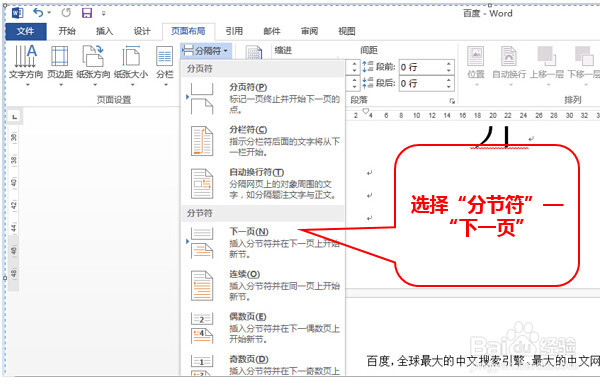Click the 分页符(P) page break icon
The width and height of the screenshot is (613, 387).
202,99
